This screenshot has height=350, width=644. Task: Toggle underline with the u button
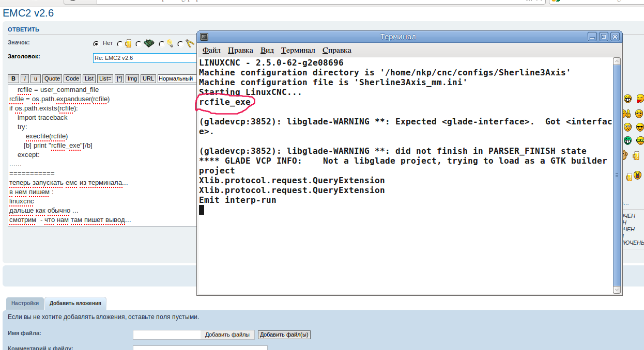click(x=36, y=78)
